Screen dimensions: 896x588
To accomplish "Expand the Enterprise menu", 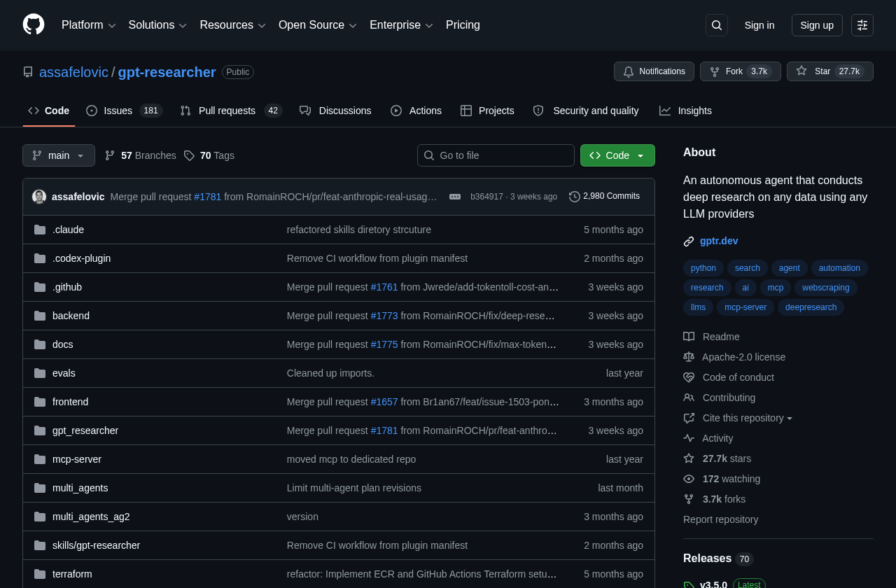I will 401,25.
